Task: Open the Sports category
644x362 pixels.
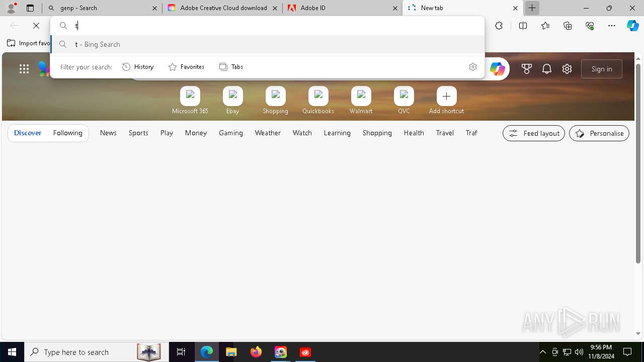Action: pyautogui.click(x=138, y=133)
